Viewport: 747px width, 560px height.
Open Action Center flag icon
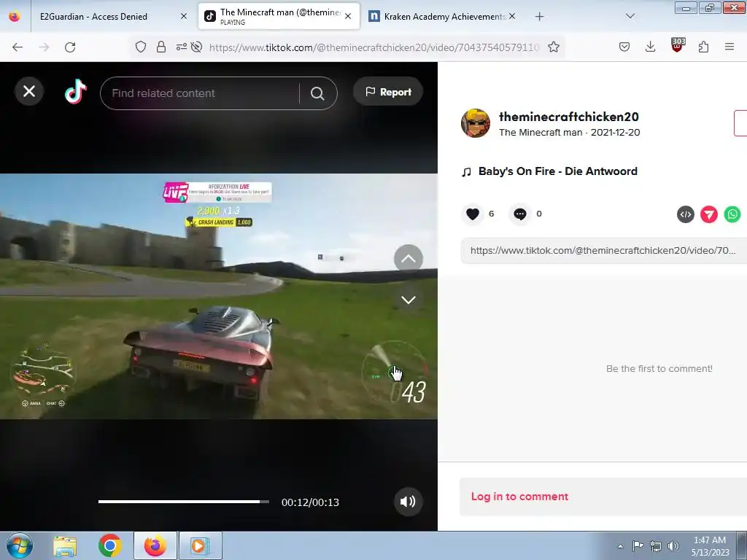click(x=638, y=545)
